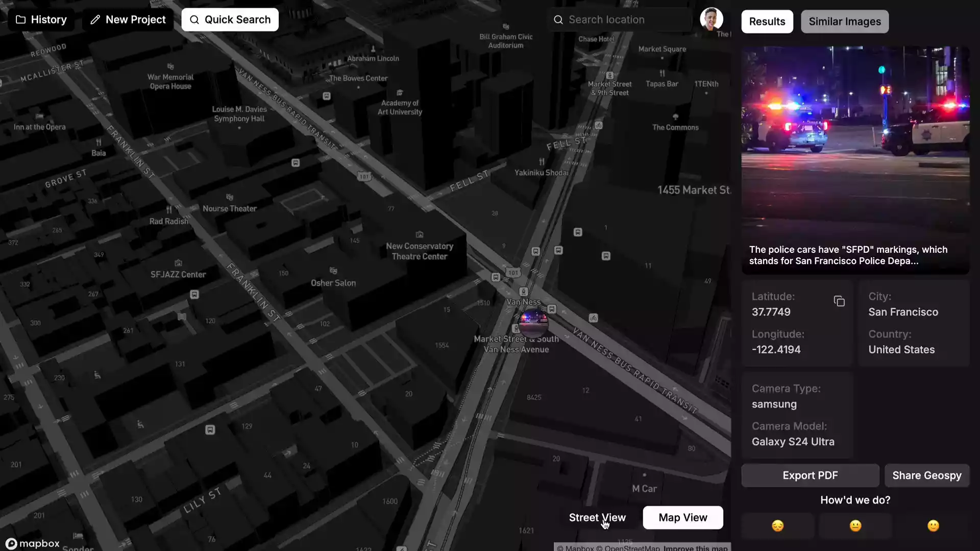The width and height of the screenshot is (980, 551).
Task: Click the Mapbox logo
Action: tap(33, 543)
